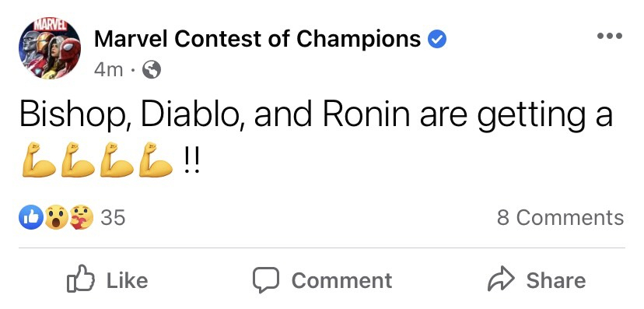Click the wow face reaction icon
Screen dimensions: 644x309
[56, 217]
